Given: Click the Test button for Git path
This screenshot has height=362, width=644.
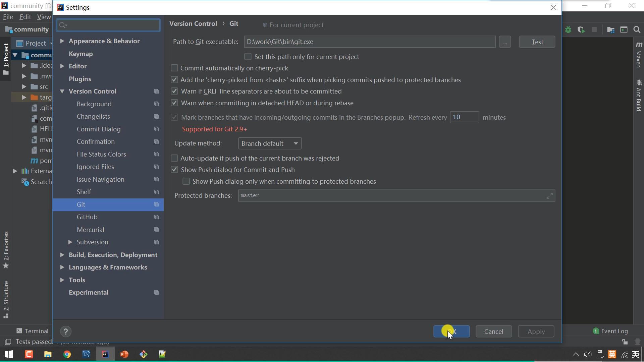Looking at the screenshot, I should click(x=537, y=42).
